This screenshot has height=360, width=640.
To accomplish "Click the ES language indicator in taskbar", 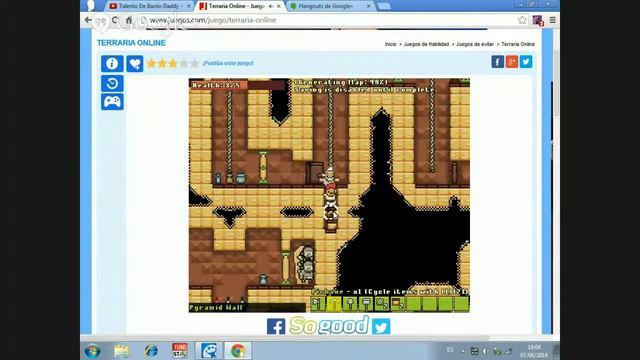I will point(450,350).
